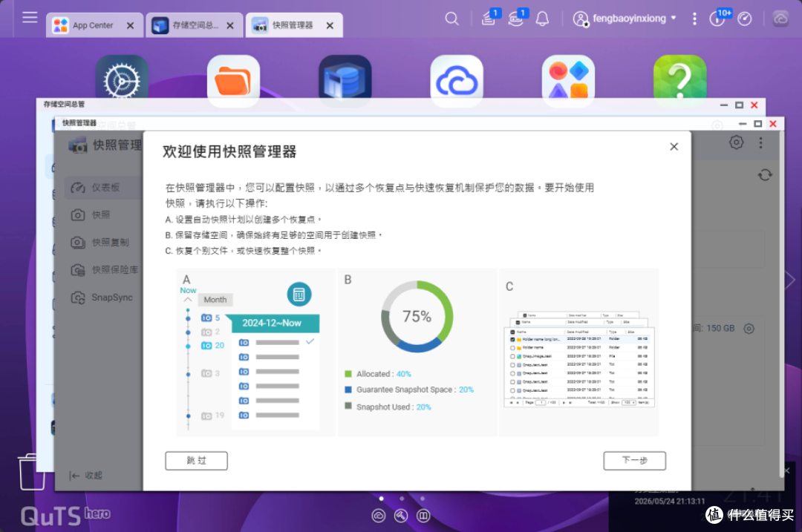Viewport: 802px width, 532px height.
Task: Go to the second desktop page dot
Action: click(402, 499)
